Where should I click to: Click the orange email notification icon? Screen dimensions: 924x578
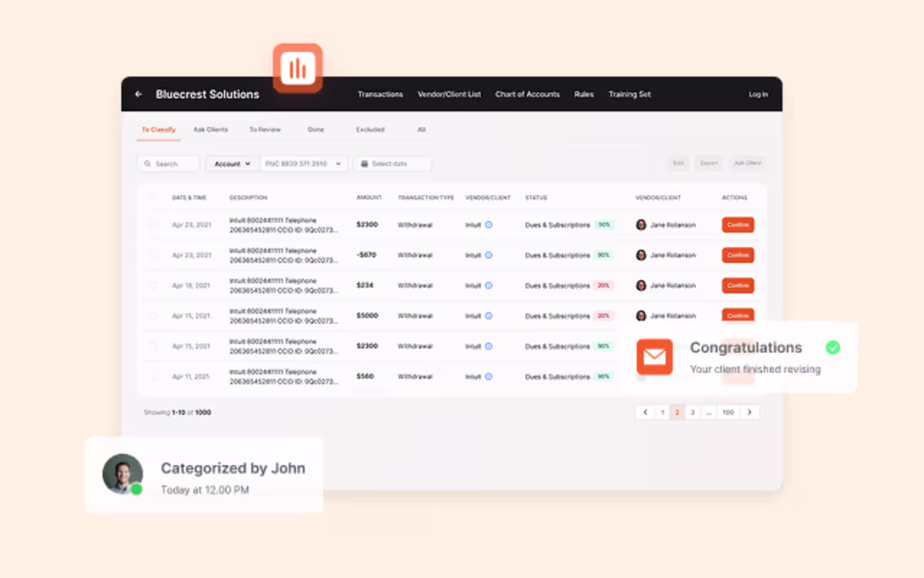[655, 357]
